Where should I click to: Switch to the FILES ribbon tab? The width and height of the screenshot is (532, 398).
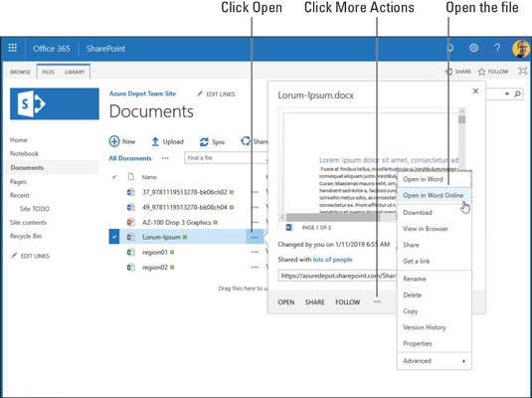[48, 72]
